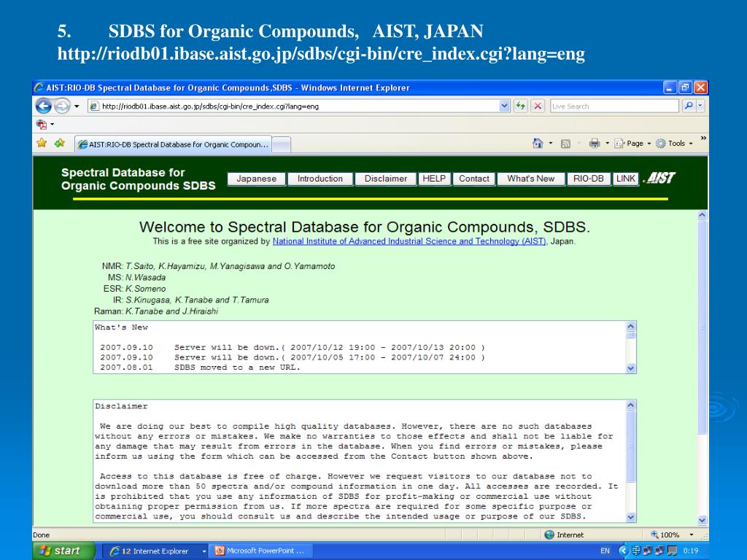Click down arrow in Disclaimer box scrollbar
747x560 pixels.
(631, 517)
